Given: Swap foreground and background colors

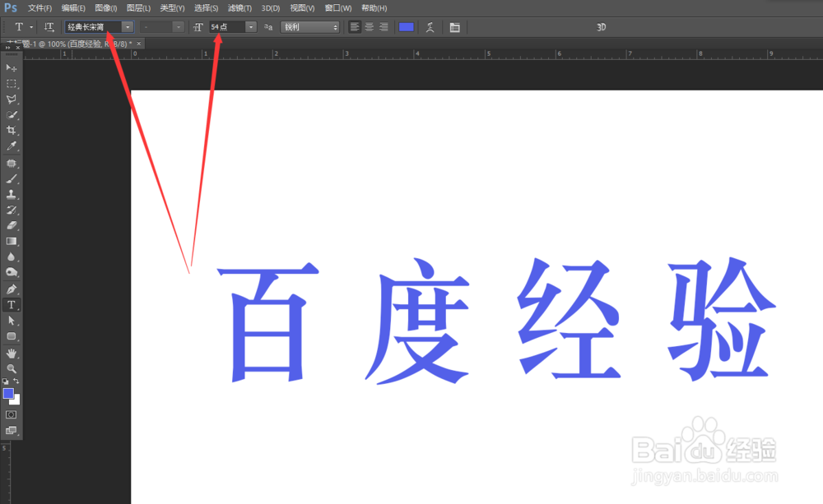Looking at the screenshot, I should click(x=16, y=381).
